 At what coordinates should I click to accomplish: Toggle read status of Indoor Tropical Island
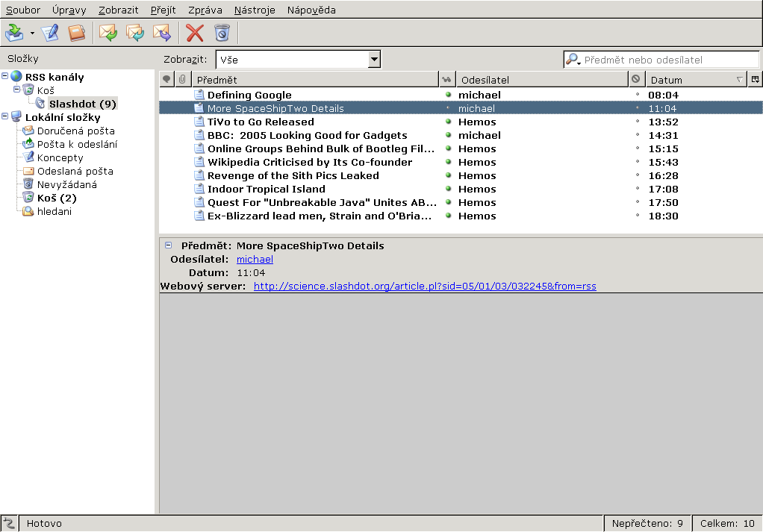pyautogui.click(x=448, y=189)
